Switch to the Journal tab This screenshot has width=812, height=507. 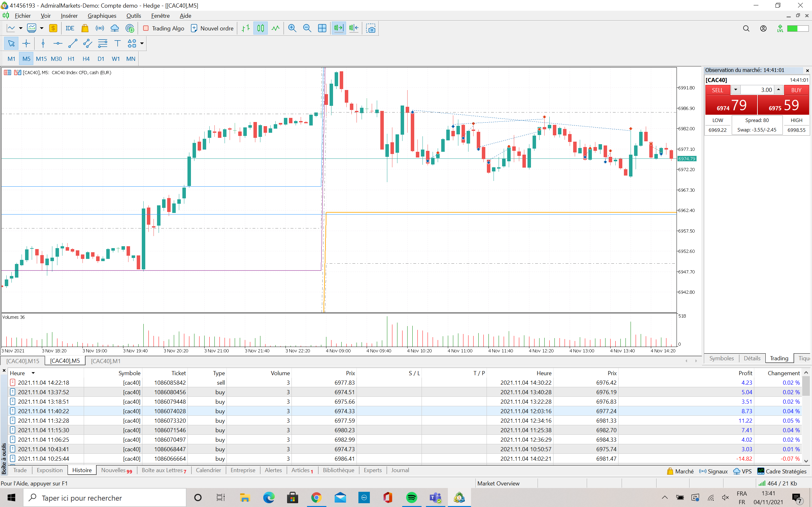coord(400,470)
